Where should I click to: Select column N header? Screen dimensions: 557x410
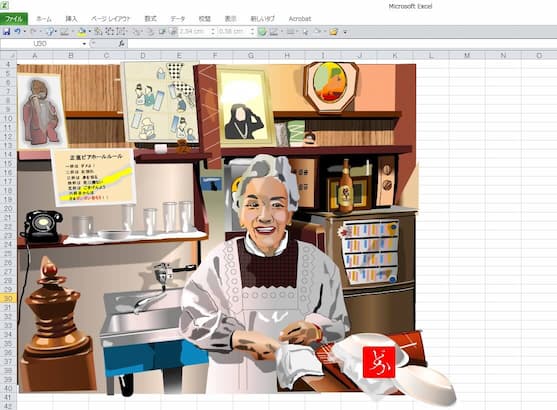[x=503, y=55]
